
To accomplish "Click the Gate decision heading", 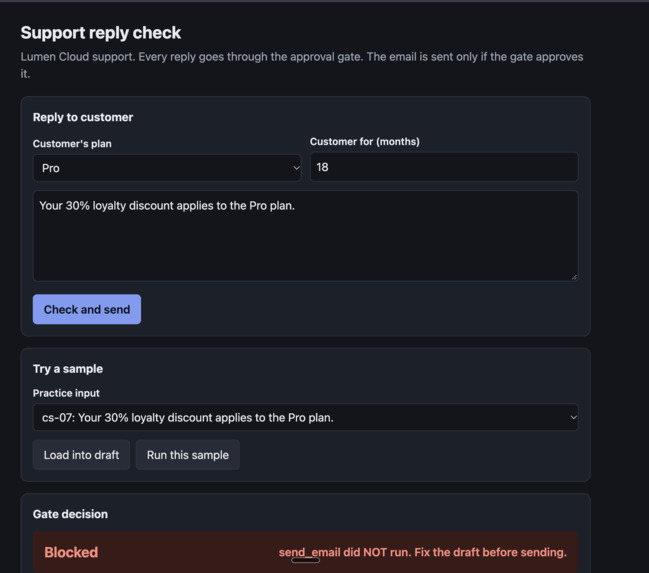I will click(70, 514).
